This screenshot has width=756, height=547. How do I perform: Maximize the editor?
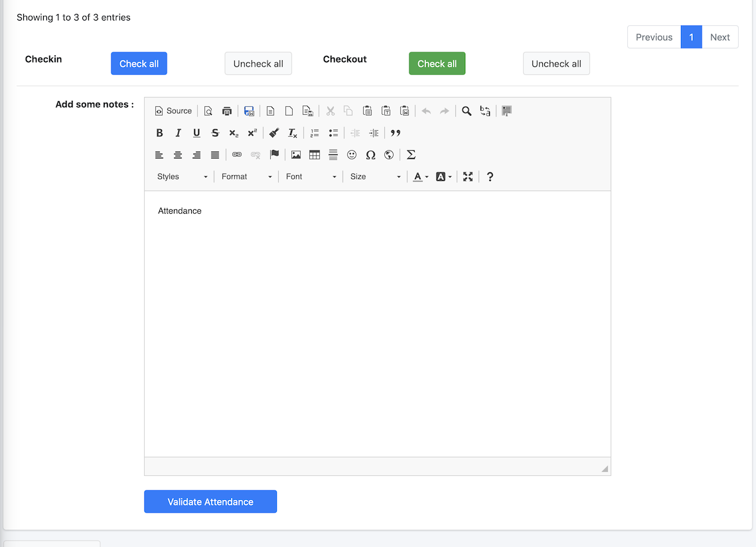point(468,177)
